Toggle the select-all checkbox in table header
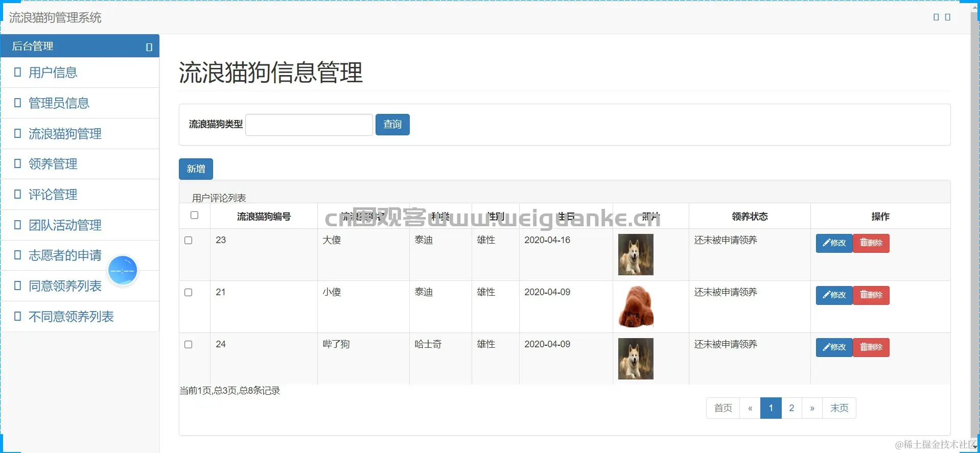Viewport: 980px width, 453px height. 194,215
